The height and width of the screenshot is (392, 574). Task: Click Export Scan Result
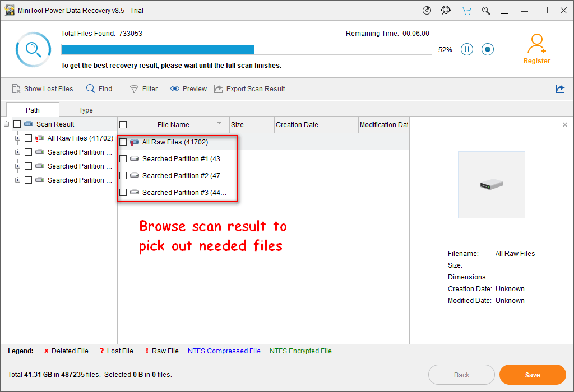coord(249,89)
